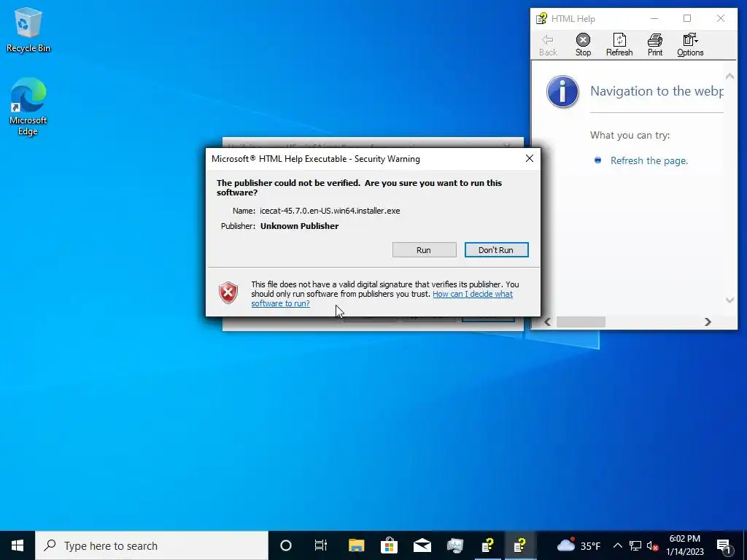
Task: Switch to active HTML Help taskbar window
Action: coord(521,545)
